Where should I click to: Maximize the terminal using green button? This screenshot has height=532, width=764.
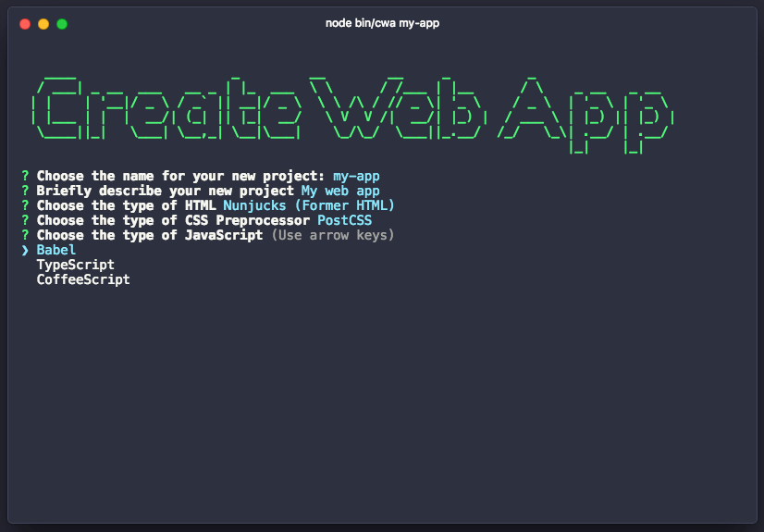click(62, 24)
